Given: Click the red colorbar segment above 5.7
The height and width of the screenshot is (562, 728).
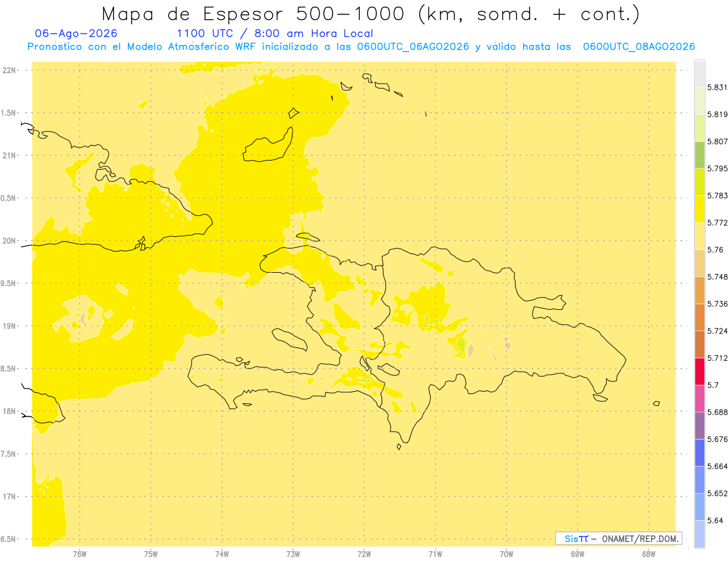Looking at the screenshot, I should (699, 371).
